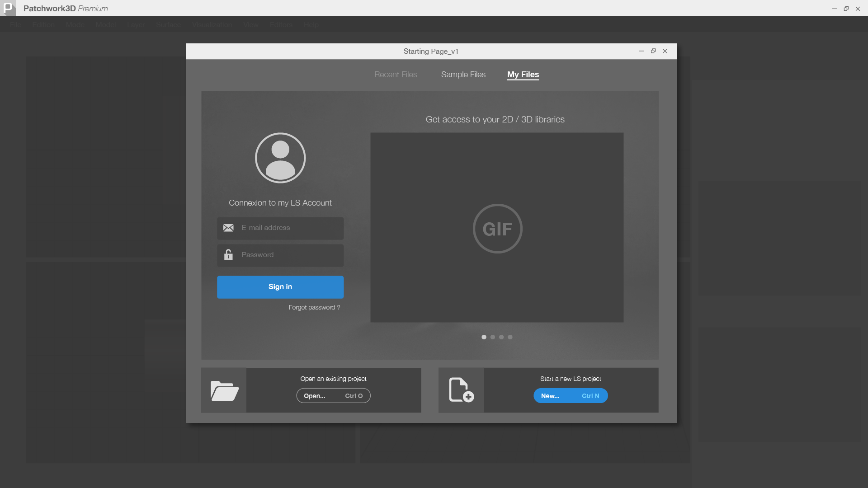
Task: Open the Editors menu
Action: click(x=281, y=24)
